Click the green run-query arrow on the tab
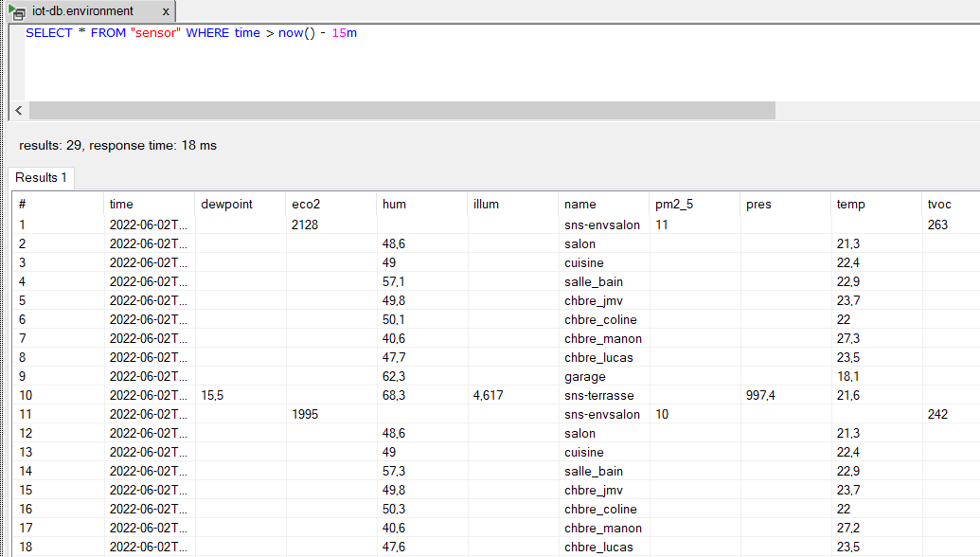The width and height of the screenshot is (980, 557). [11, 7]
